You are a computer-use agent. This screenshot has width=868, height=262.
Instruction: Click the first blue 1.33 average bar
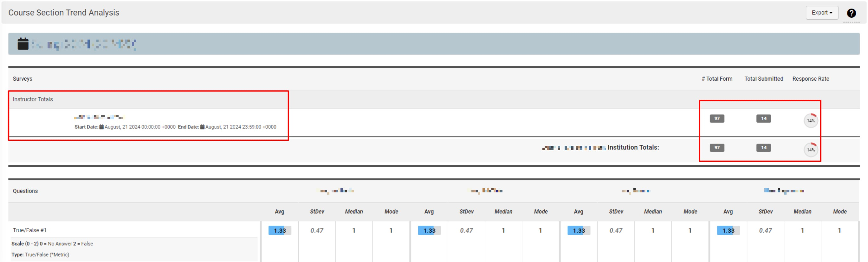pos(279,230)
